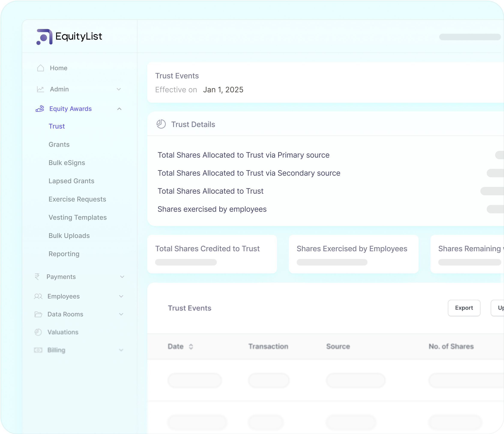Select Lapsed Grants in sidebar
The height and width of the screenshot is (434, 504).
click(x=72, y=181)
